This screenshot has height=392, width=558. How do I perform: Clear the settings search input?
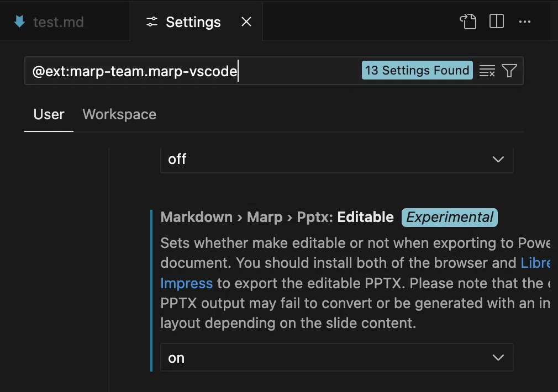tap(487, 71)
